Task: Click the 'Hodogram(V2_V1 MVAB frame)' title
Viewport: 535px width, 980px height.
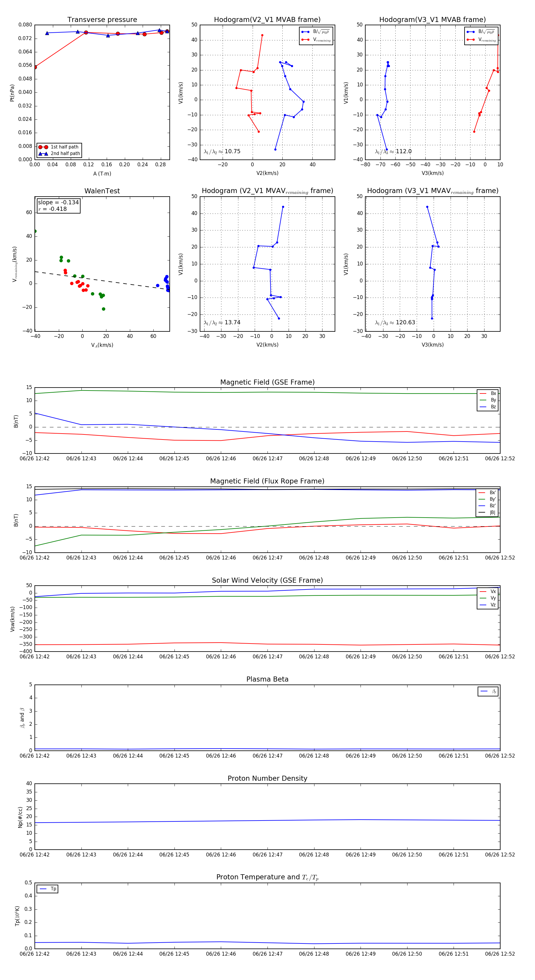Action: pyautogui.click(x=267, y=20)
